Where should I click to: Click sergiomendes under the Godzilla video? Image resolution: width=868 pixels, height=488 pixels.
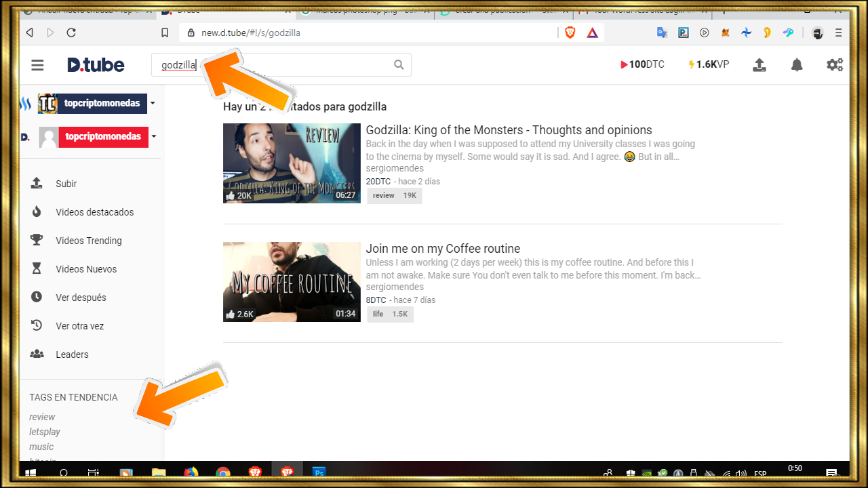(x=395, y=169)
